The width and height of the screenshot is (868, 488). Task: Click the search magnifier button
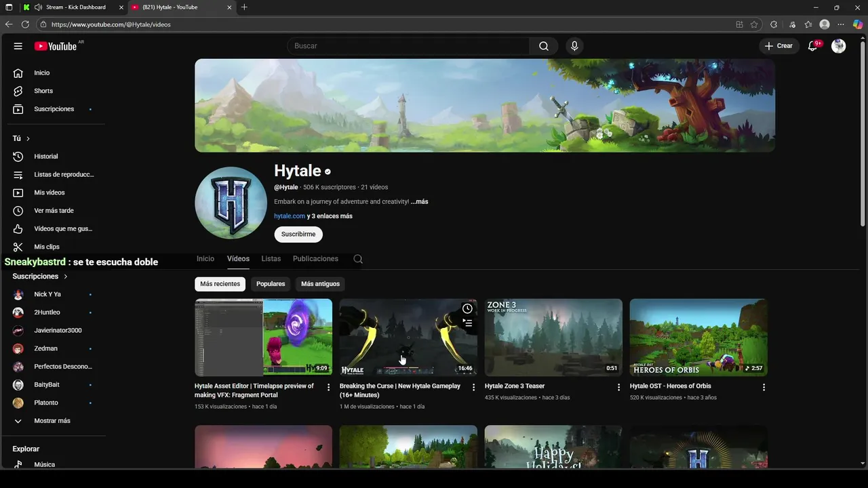click(544, 46)
